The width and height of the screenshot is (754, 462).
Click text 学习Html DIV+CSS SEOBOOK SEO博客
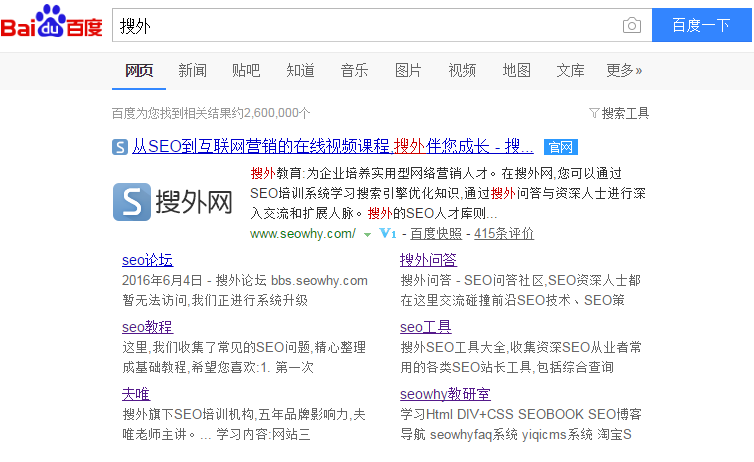pyautogui.click(x=521, y=414)
